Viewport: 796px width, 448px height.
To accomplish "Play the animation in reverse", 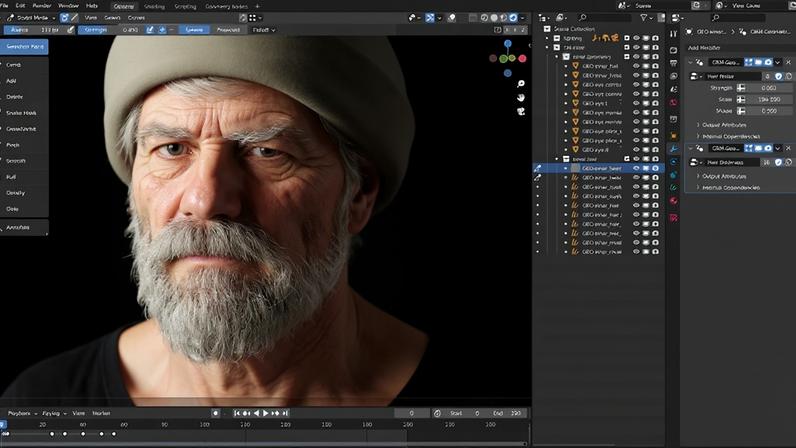I will (256, 413).
